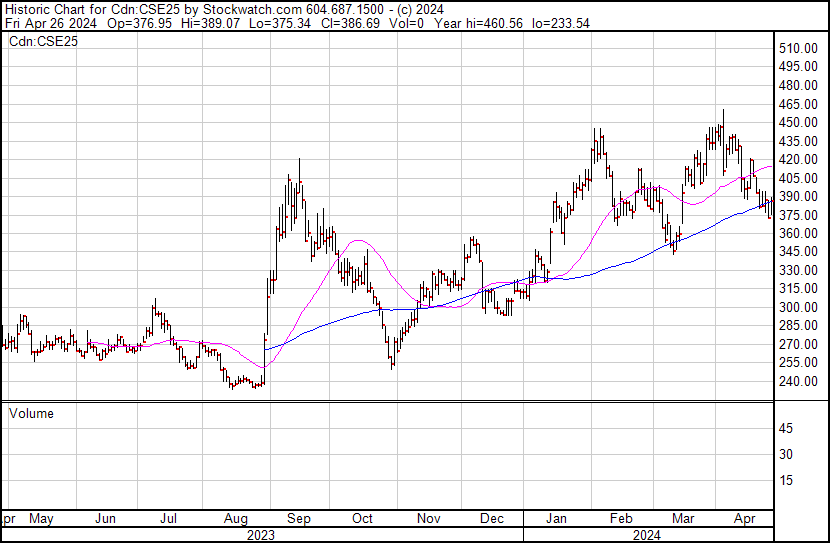Click the chart title 'Historic Chart for Cdn:CSE25'

(93, 10)
